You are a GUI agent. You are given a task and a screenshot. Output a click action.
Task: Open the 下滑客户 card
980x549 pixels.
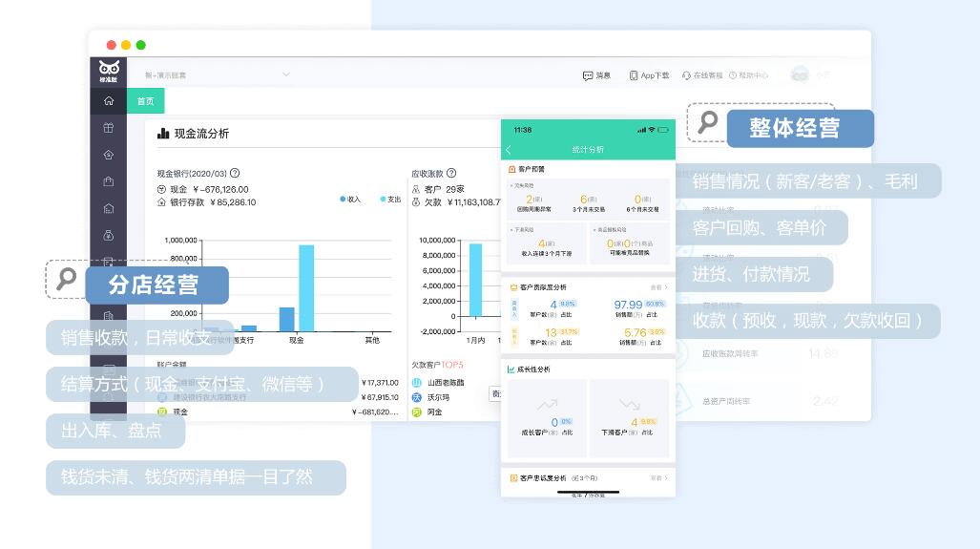pos(630,418)
